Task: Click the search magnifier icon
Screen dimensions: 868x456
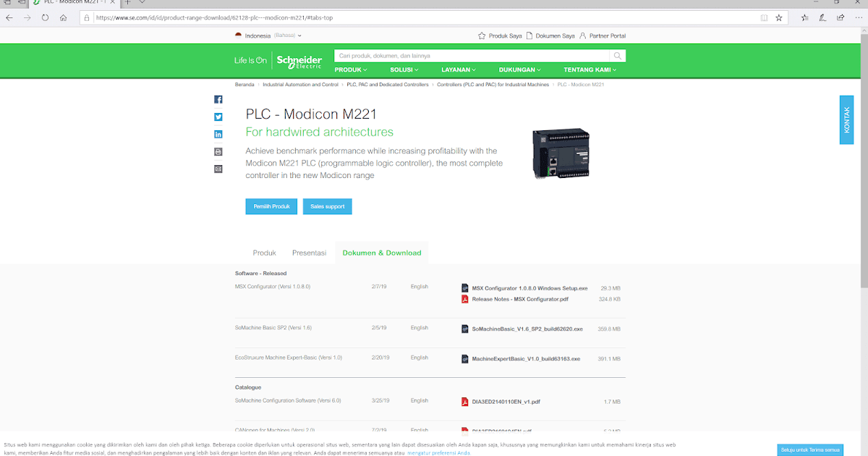Action: [x=618, y=55]
